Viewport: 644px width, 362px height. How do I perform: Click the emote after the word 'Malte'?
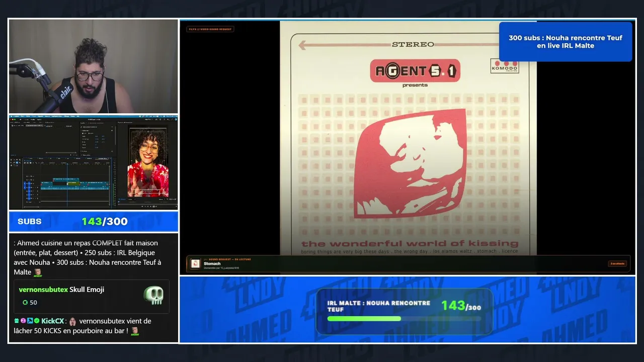pos(38,272)
